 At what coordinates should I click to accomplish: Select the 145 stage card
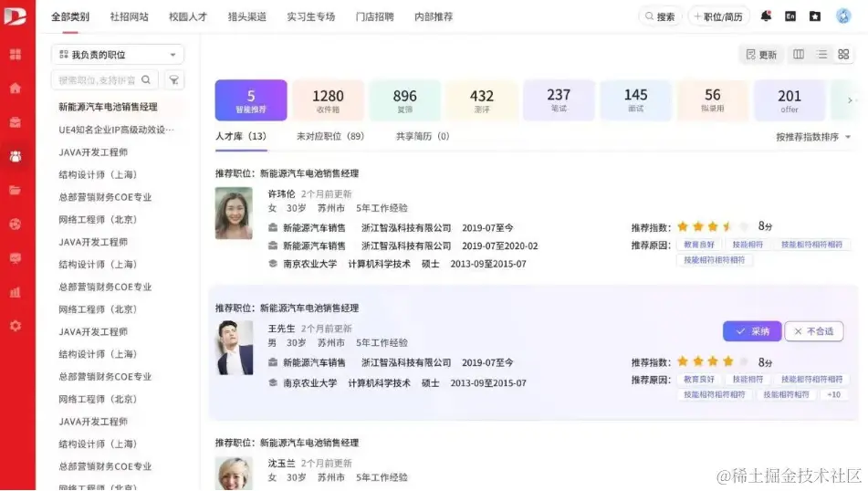click(x=635, y=100)
